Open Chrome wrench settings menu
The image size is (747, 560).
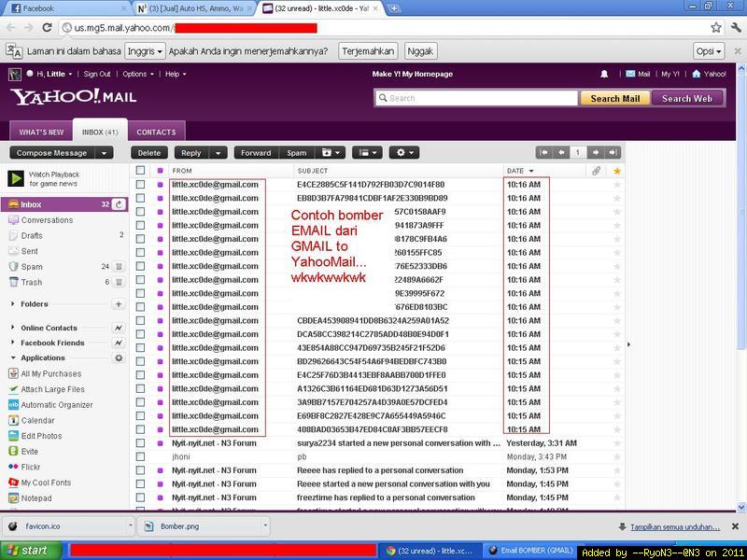(736, 28)
